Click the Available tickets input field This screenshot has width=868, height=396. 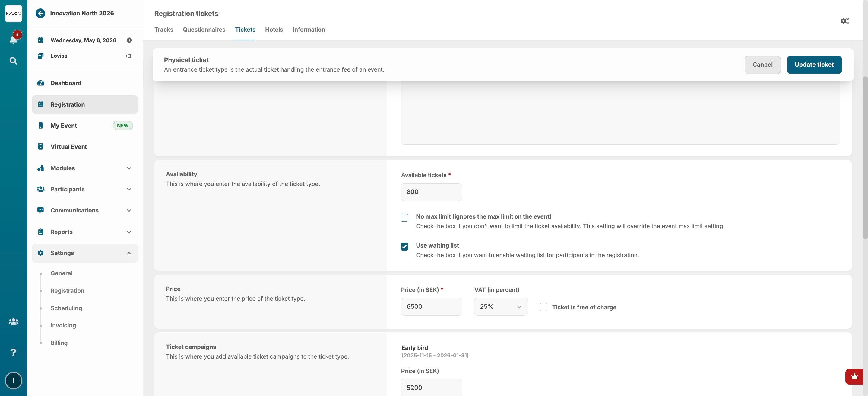click(431, 192)
